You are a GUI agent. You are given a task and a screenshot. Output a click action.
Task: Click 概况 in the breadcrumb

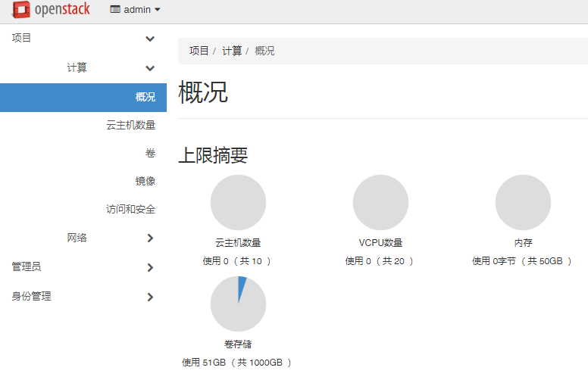pyautogui.click(x=264, y=51)
